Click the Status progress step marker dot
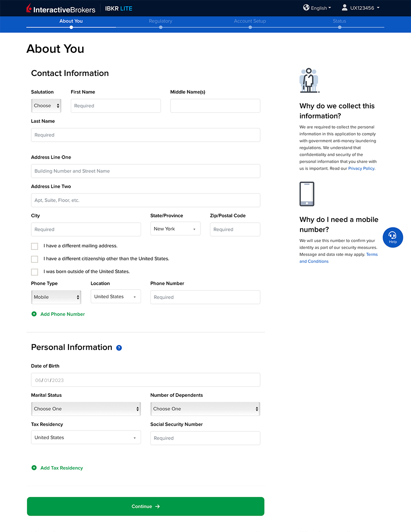 [339, 28]
